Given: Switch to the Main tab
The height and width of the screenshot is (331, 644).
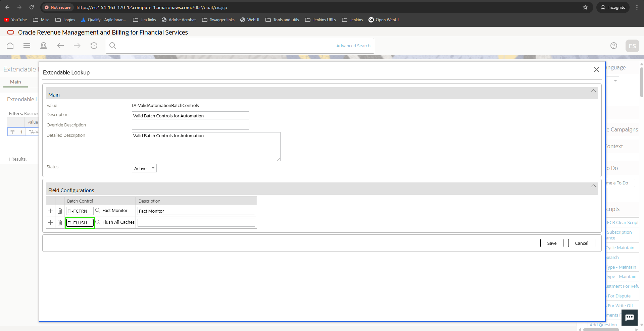Looking at the screenshot, I should click(x=15, y=82).
